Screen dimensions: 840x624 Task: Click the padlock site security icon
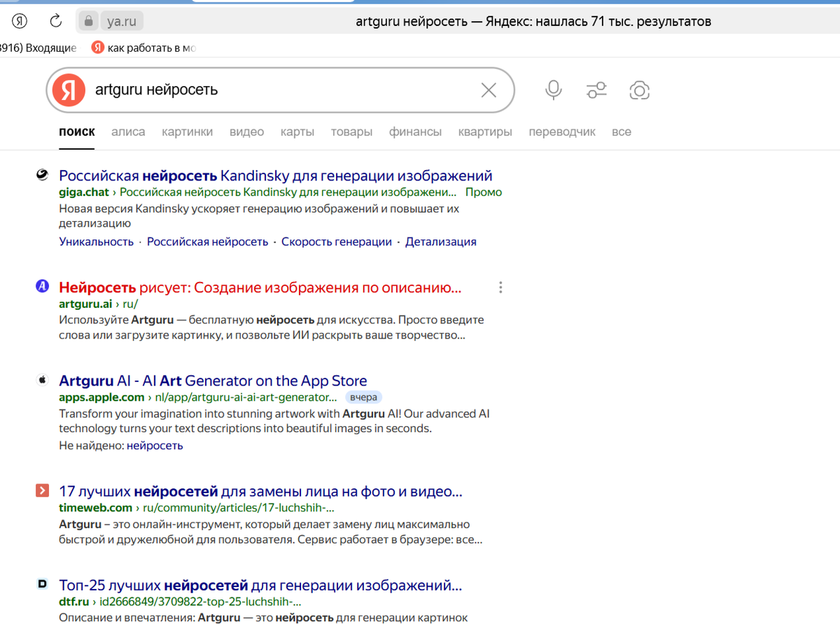[88, 22]
